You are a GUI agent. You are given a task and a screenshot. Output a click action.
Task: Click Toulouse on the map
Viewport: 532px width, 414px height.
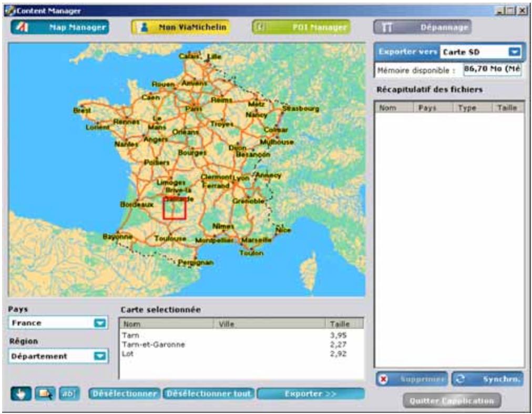coord(170,238)
